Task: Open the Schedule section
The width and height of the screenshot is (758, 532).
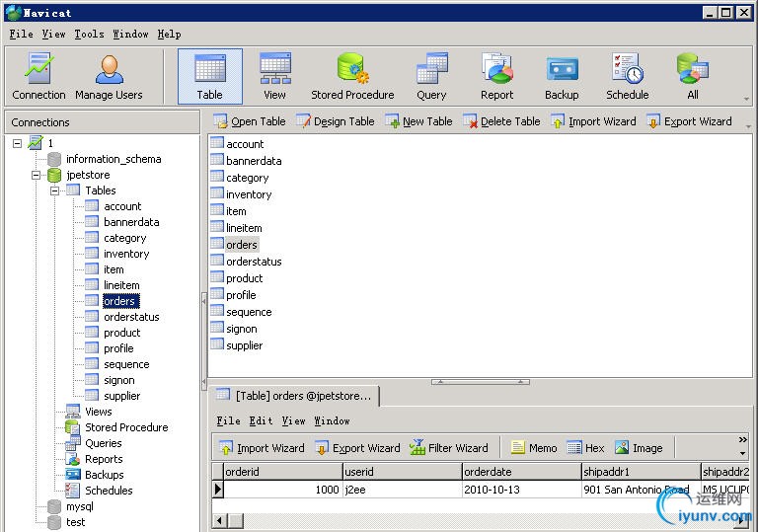Action: point(628,76)
